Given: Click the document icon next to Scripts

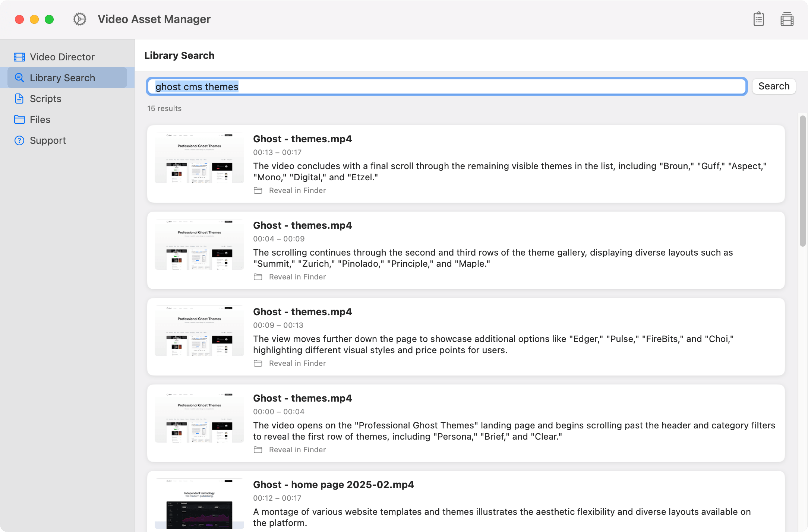Looking at the screenshot, I should tap(19, 98).
